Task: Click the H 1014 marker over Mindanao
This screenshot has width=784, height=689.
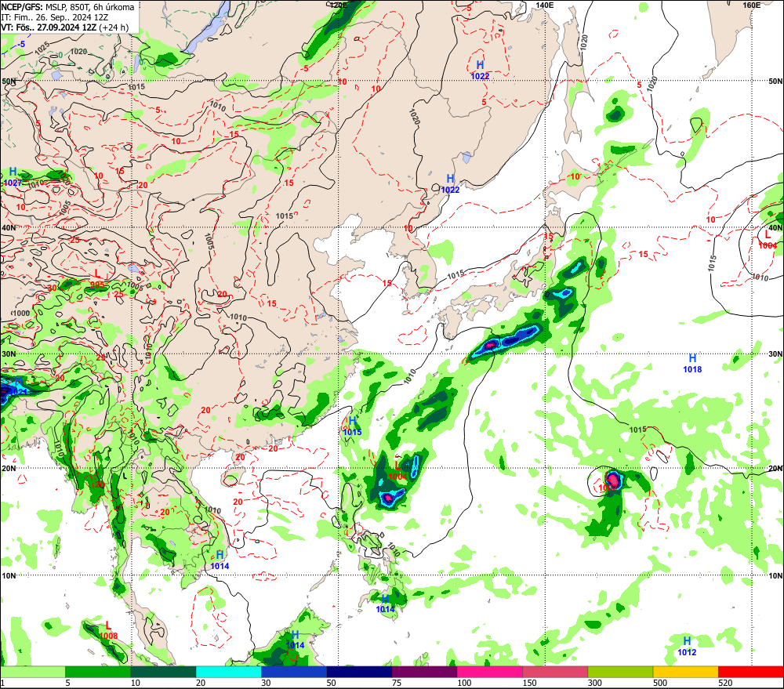Action: [385, 604]
